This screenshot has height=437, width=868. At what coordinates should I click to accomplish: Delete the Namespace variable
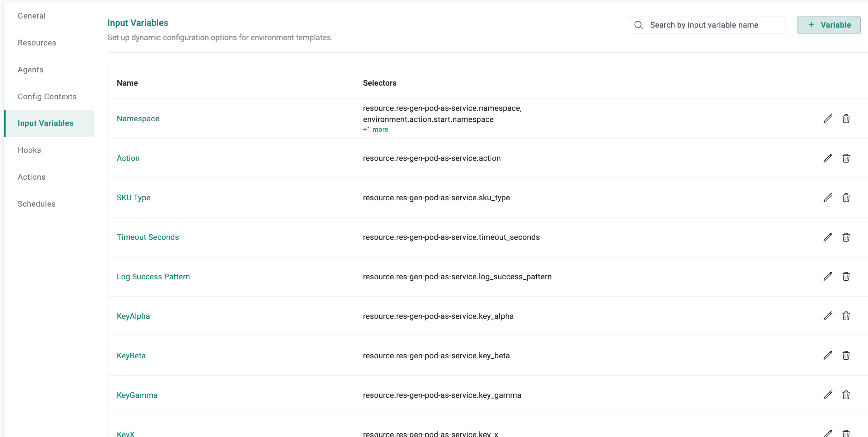[846, 119]
